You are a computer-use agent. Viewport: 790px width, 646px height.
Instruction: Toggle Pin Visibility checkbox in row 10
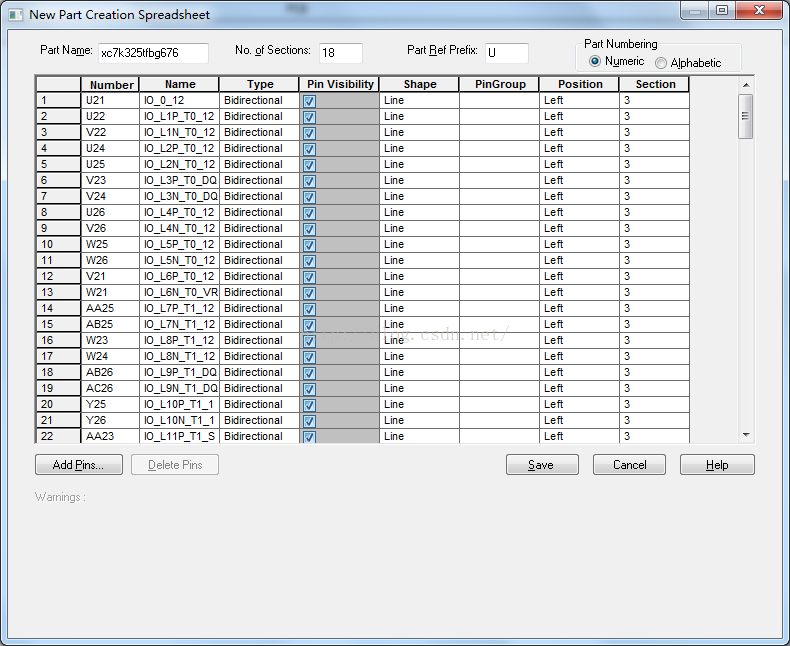click(309, 245)
